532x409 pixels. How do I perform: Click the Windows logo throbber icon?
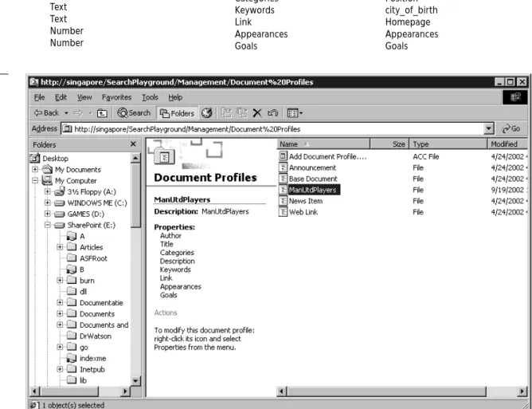[515, 97]
